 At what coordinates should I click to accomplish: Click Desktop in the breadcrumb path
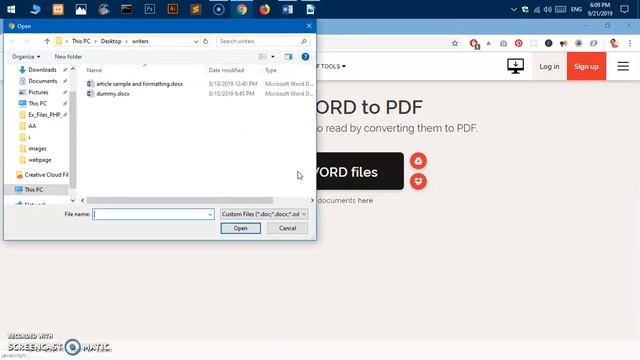click(111, 41)
